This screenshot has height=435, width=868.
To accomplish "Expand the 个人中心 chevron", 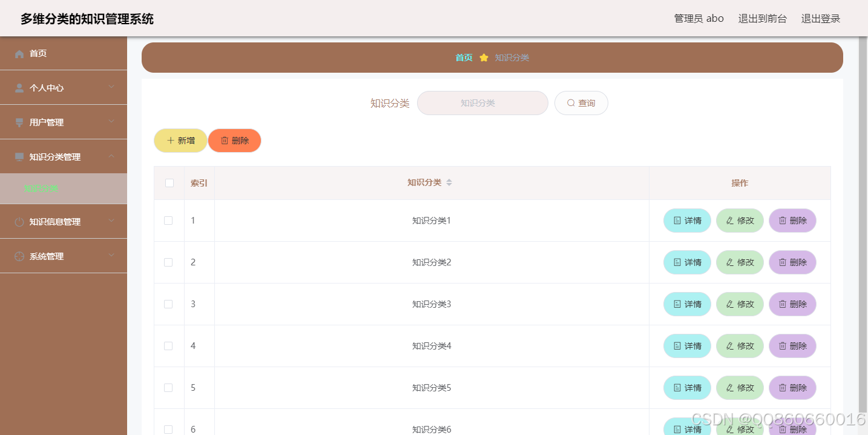I will [111, 87].
